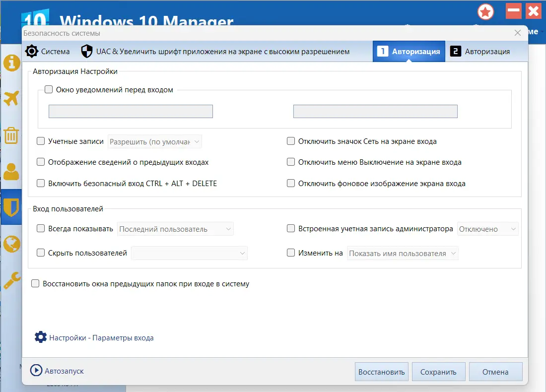Enable Окно уведомлений перед входом checkbox
The height and width of the screenshot is (392, 546).
tap(49, 89)
